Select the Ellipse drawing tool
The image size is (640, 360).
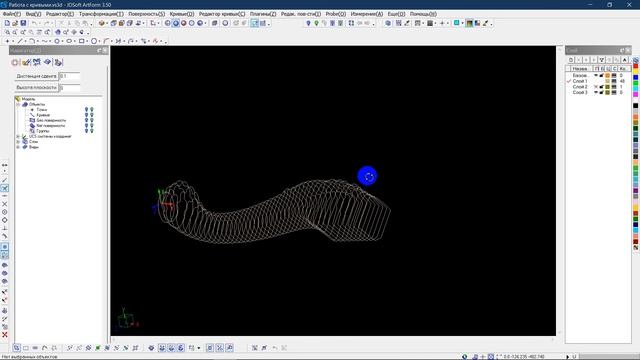(x=69, y=41)
